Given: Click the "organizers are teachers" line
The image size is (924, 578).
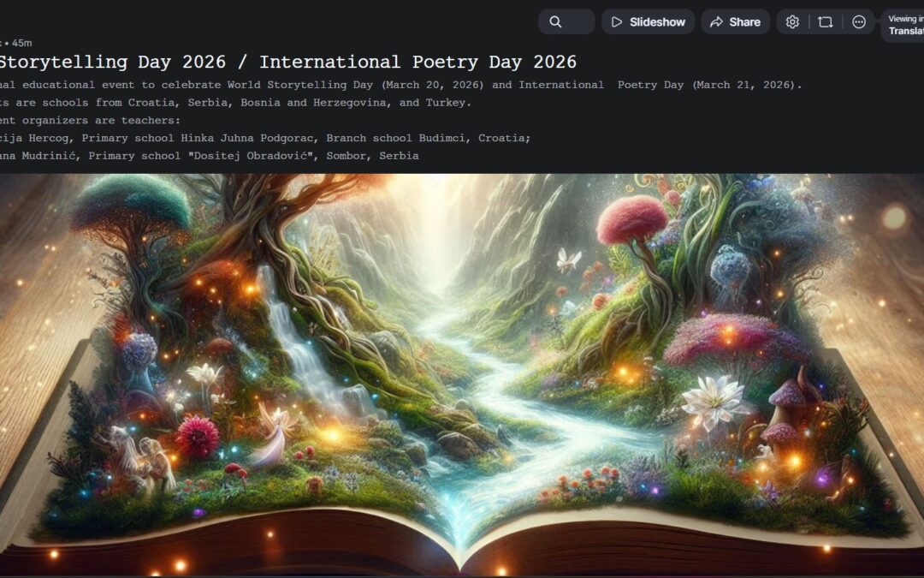Looking at the screenshot, I should pos(90,121).
